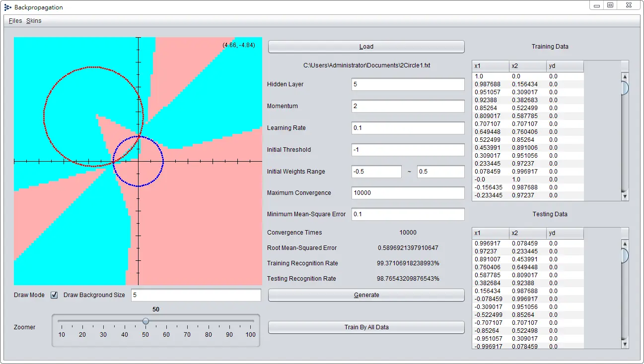The image size is (644, 364).
Task: Click the coordinate readout (4.66, -4.84) on plot
Action: coord(239,45)
